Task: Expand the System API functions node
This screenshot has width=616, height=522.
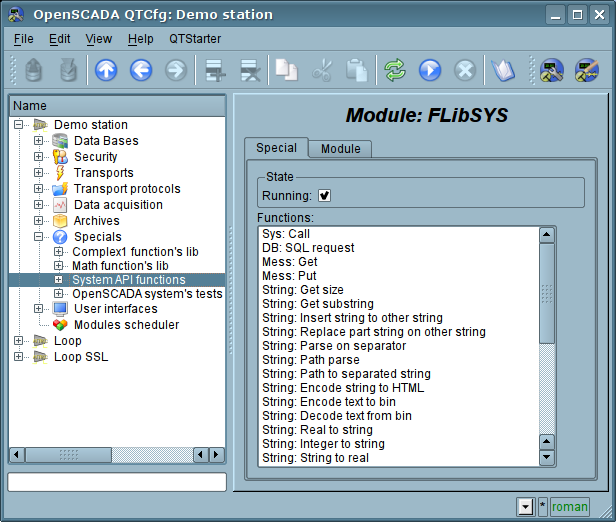Action: 58,280
